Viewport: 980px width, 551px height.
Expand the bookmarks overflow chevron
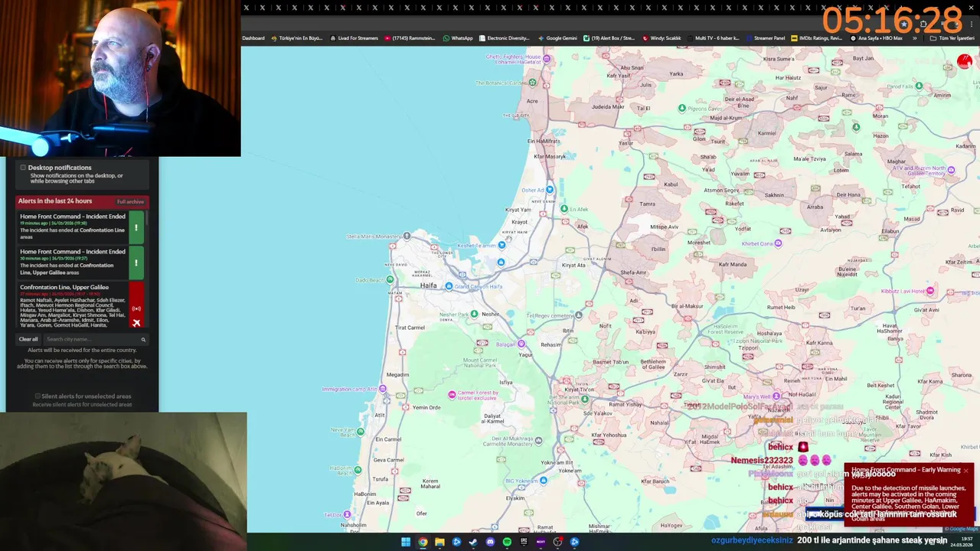(x=914, y=38)
